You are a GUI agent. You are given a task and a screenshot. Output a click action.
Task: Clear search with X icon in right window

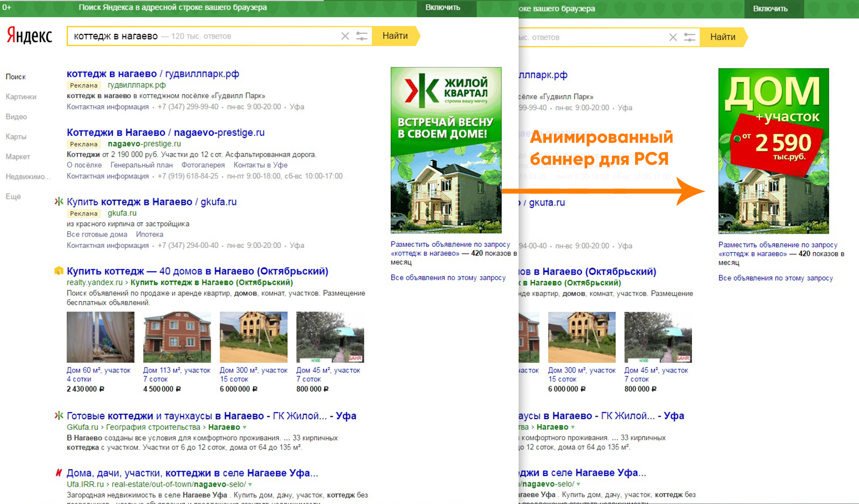click(673, 37)
